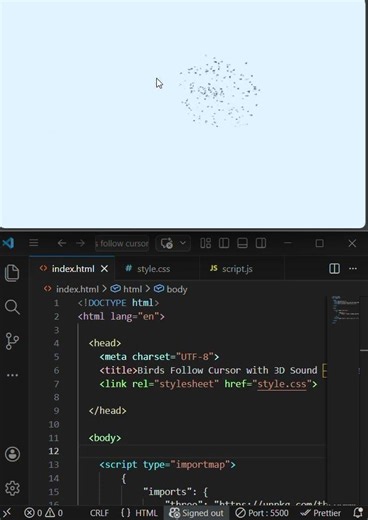The height and width of the screenshot is (520, 368).
Task: Open the style.css link on line 7
Action: click(x=282, y=384)
